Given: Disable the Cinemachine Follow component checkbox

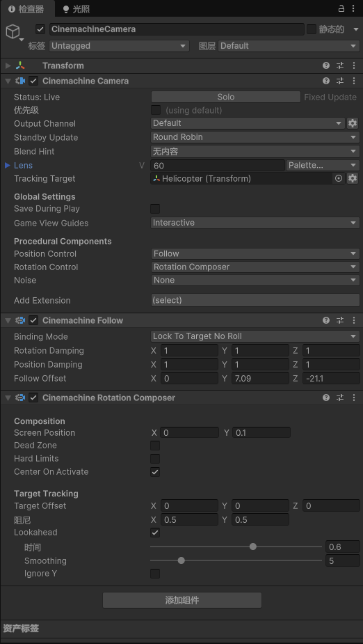Looking at the screenshot, I should tap(33, 320).
